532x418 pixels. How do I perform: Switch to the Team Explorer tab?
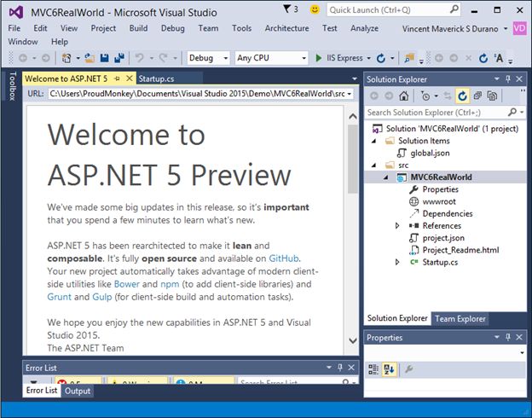tap(460, 319)
